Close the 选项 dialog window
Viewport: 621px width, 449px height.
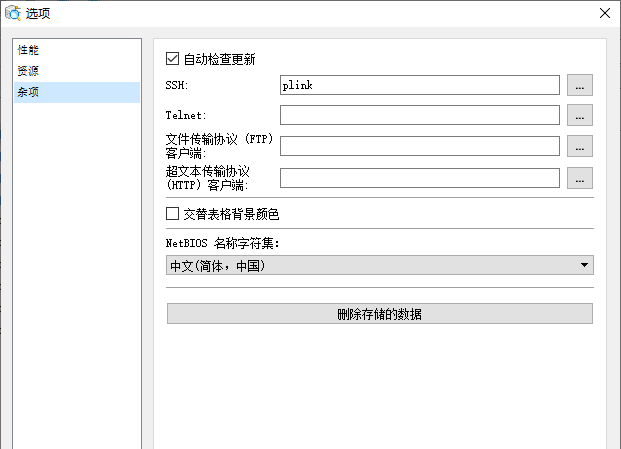[x=604, y=13]
